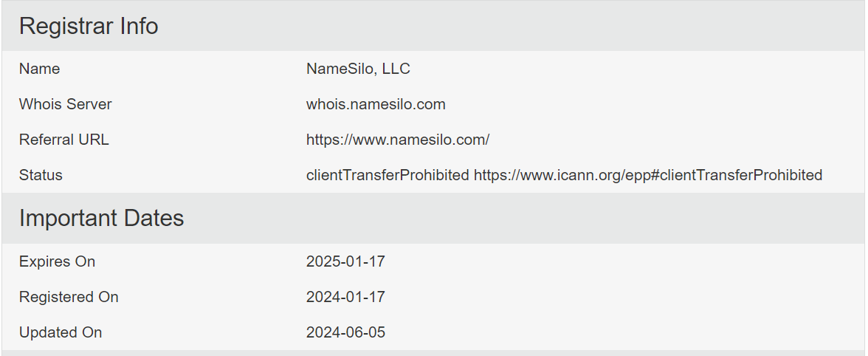Click the Registered On label
This screenshot has height=356, width=868.
[69, 297]
